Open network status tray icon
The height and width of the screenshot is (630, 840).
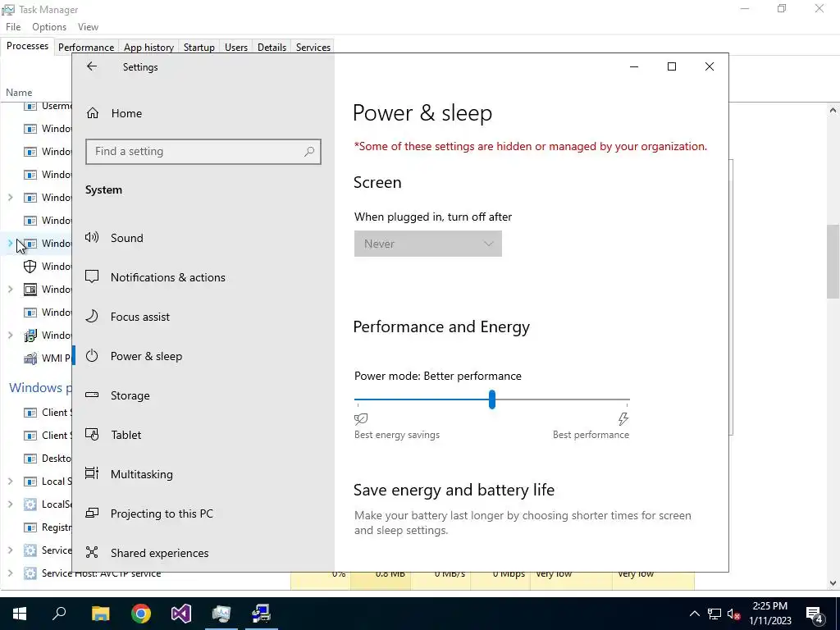tap(714, 614)
